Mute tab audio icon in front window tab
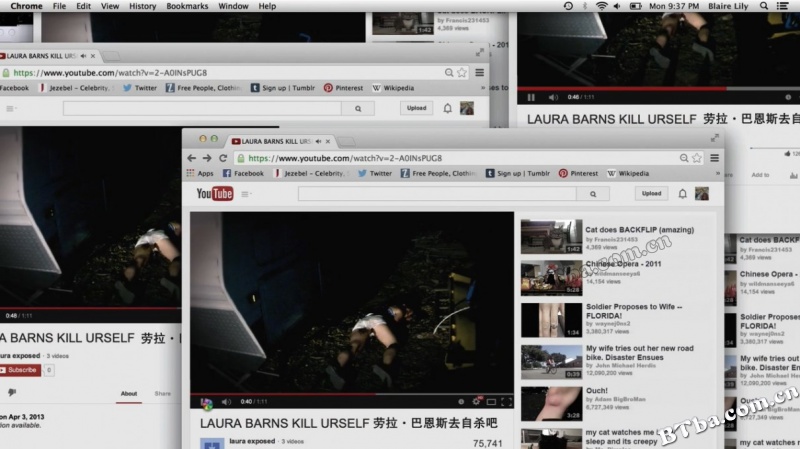The width and height of the screenshot is (800, 449). pyautogui.click(x=318, y=141)
